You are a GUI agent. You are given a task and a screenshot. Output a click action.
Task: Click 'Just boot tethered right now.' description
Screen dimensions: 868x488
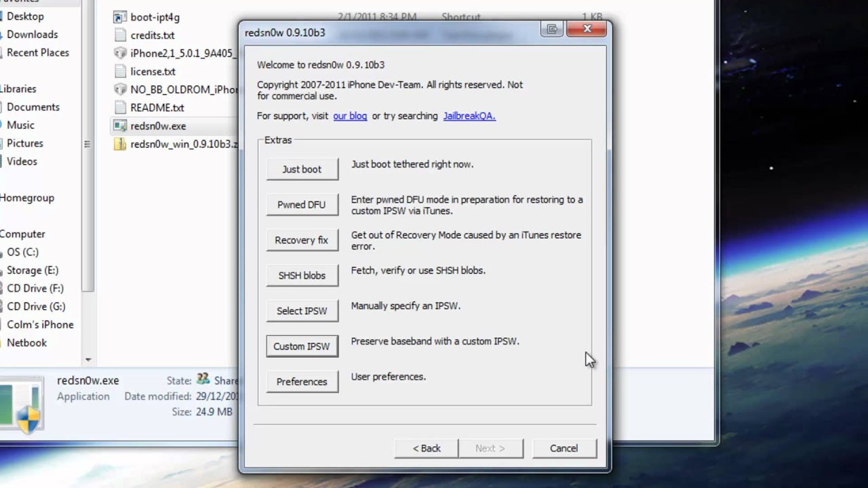[412, 165]
